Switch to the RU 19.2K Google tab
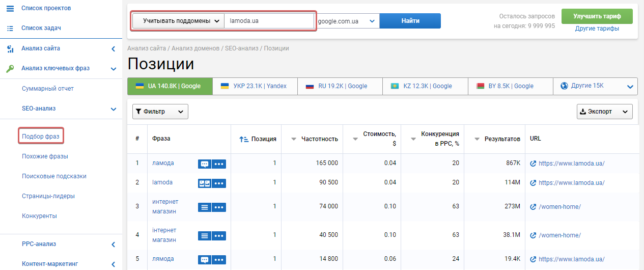The image size is (644, 270). [x=340, y=86]
